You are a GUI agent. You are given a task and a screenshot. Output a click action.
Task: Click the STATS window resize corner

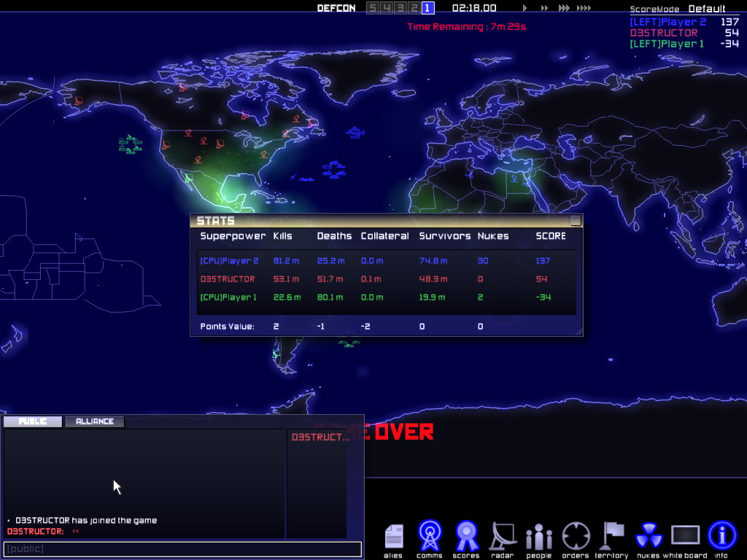[578, 332]
